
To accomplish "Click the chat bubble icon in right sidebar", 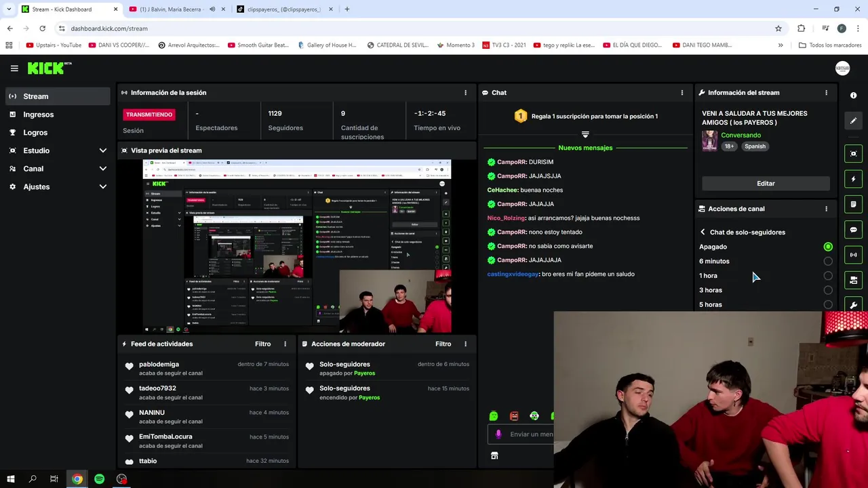I will (x=853, y=230).
